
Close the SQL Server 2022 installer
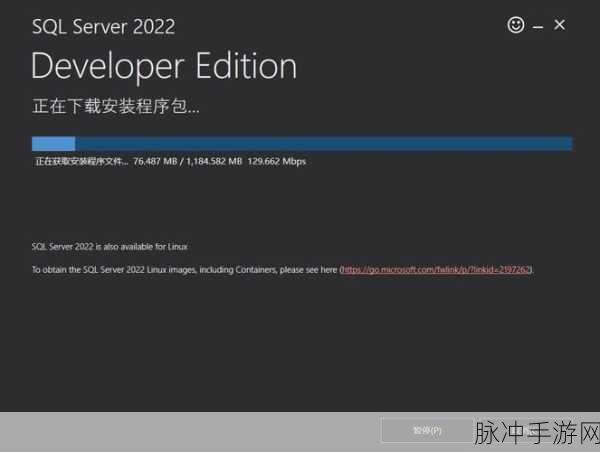(x=559, y=25)
